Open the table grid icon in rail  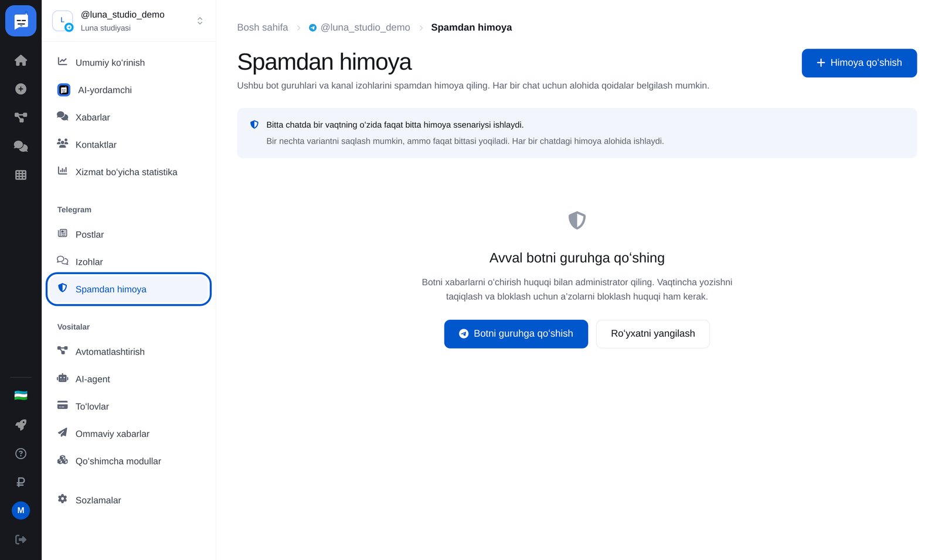21,175
